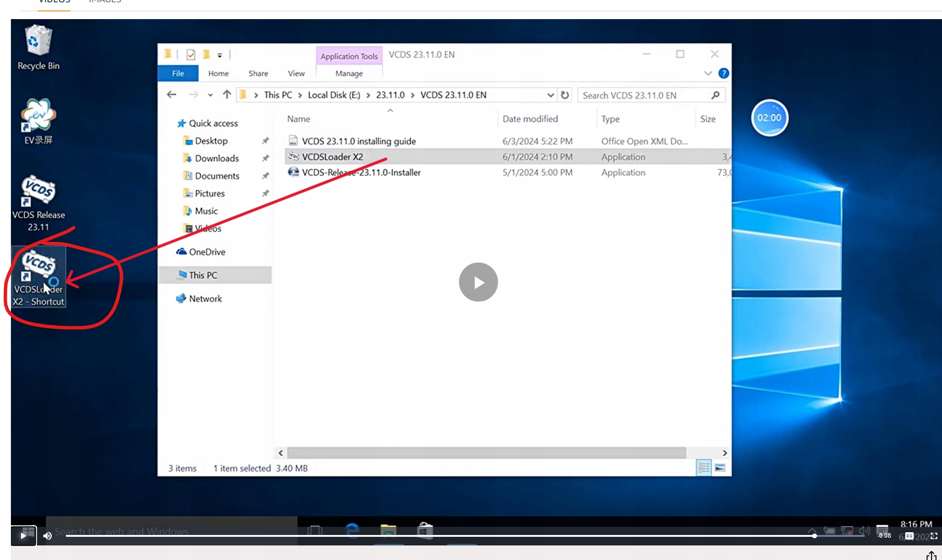
Task: Click 23.11.0 folder in the breadcrumb
Action: 390,95
